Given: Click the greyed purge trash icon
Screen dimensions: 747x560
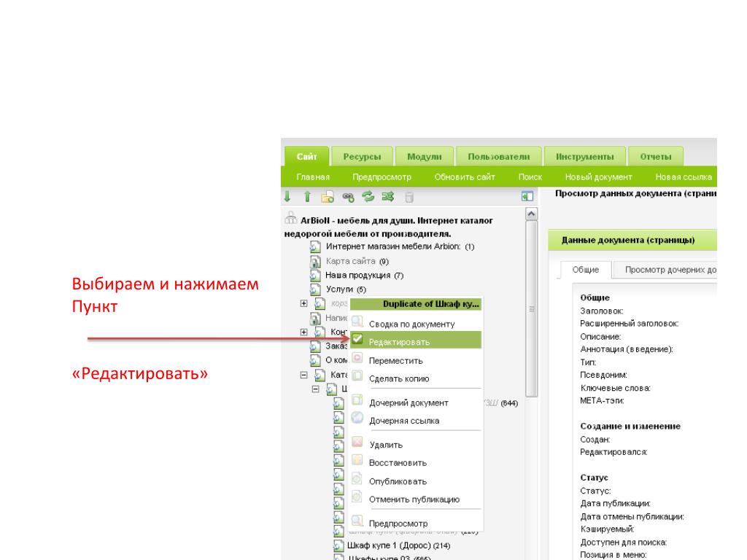Looking at the screenshot, I should pyautogui.click(x=409, y=197).
